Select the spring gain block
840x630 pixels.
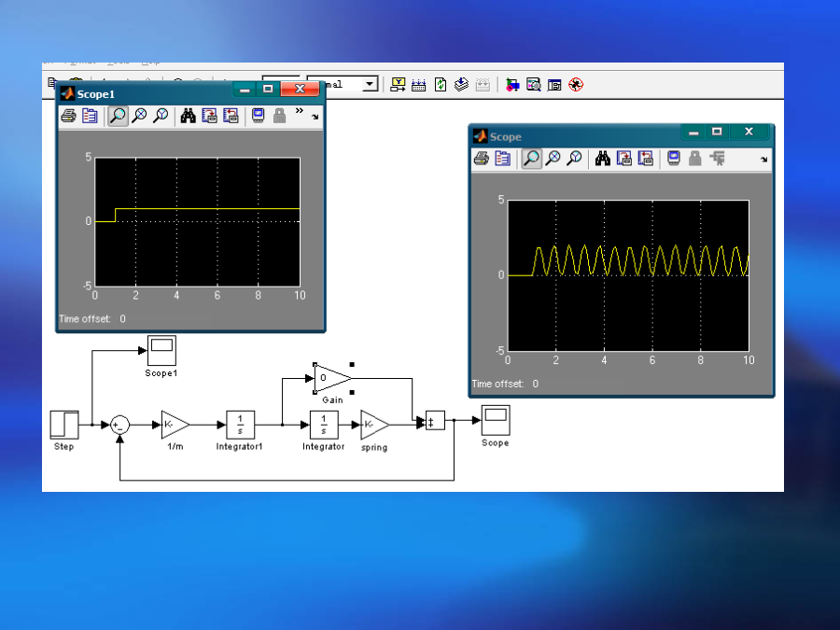tap(375, 425)
